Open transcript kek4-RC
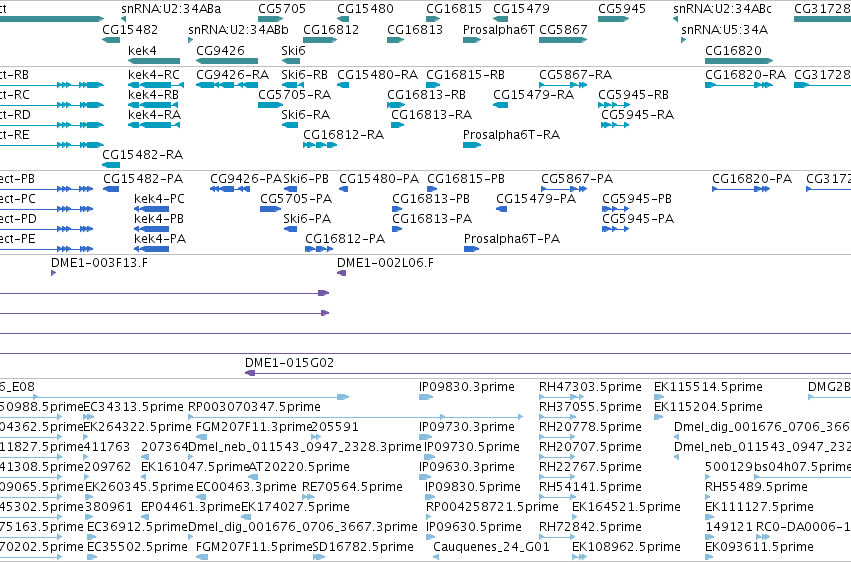 coord(154,74)
